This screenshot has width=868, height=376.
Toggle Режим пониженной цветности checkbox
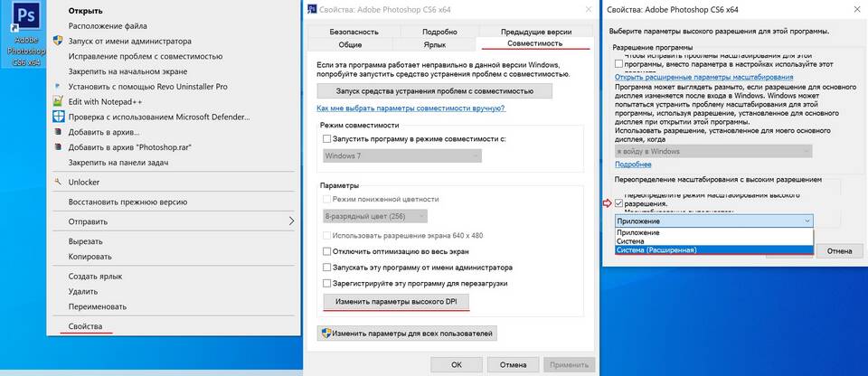coord(326,199)
